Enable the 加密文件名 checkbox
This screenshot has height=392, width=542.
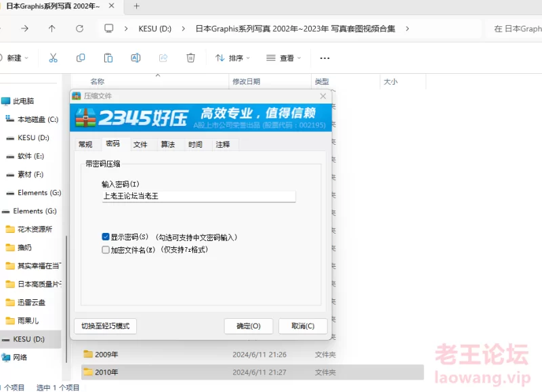(x=106, y=250)
